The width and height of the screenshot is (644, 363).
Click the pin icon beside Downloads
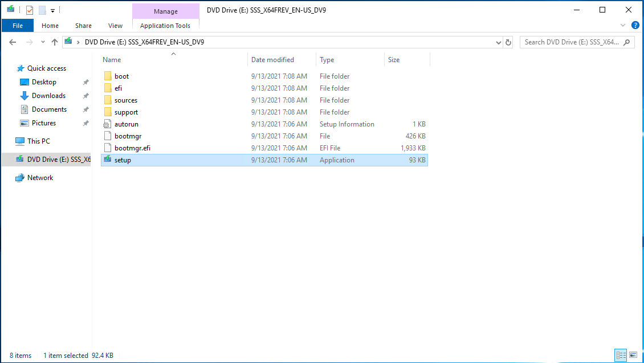click(x=86, y=96)
